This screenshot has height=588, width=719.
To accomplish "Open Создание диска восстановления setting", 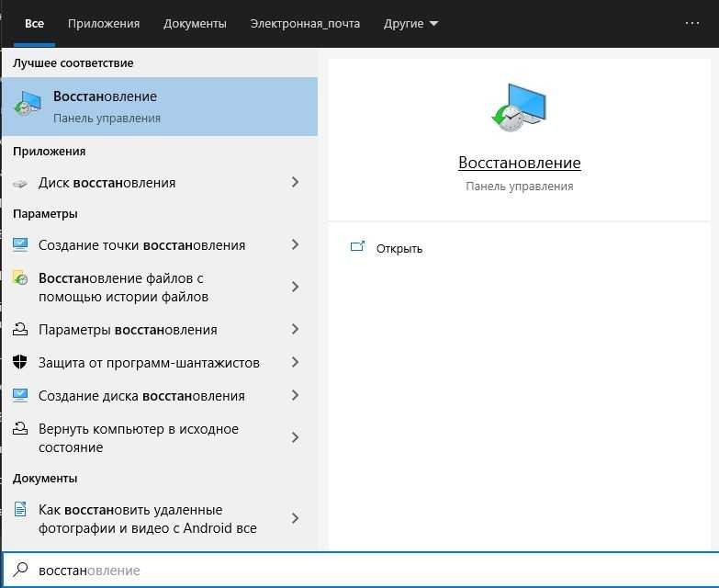I will point(160,395).
